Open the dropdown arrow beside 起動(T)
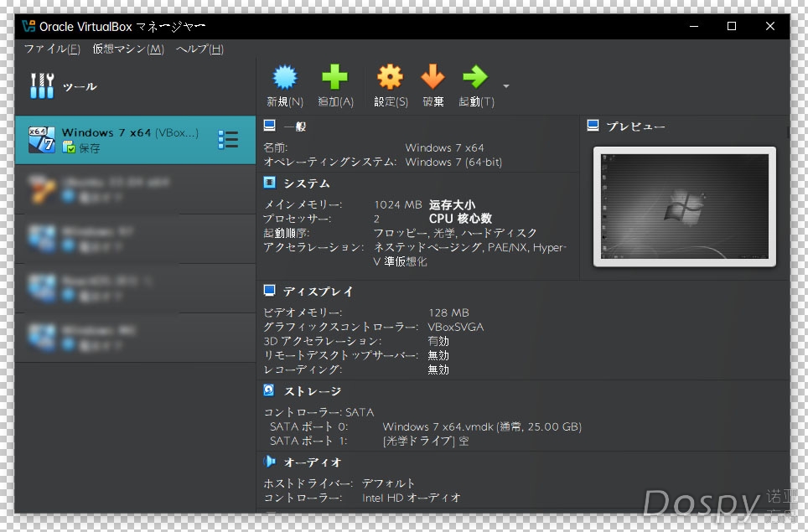Image resolution: width=808 pixels, height=532 pixels. 506,86
